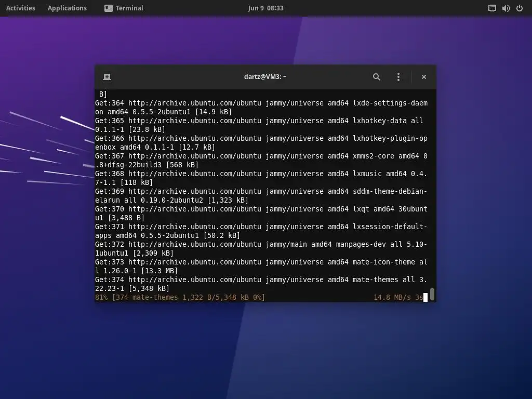The height and width of the screenshot is (399, 532).
Task: Click the terminal scrollbar handle
Action: (x=432, y=294)
